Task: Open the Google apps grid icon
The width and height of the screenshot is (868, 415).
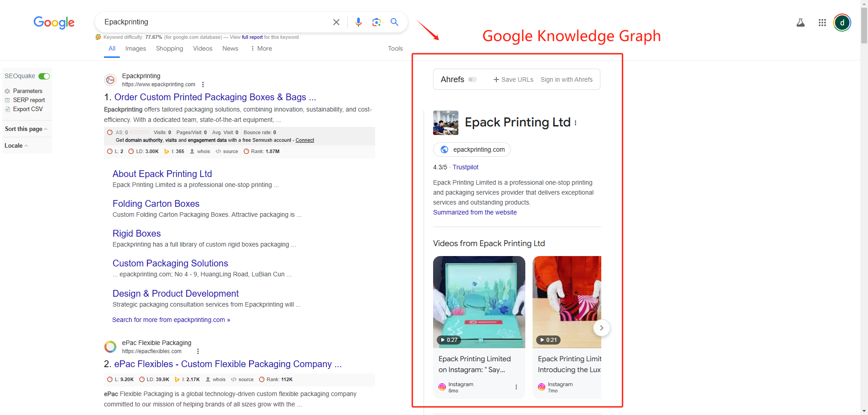Action: click(822, 22)
